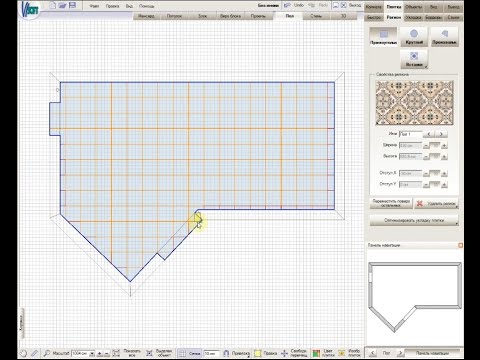Open the tile layout optimization button's dropdown
Screen dimensions: 480x360
pos(456,224)
